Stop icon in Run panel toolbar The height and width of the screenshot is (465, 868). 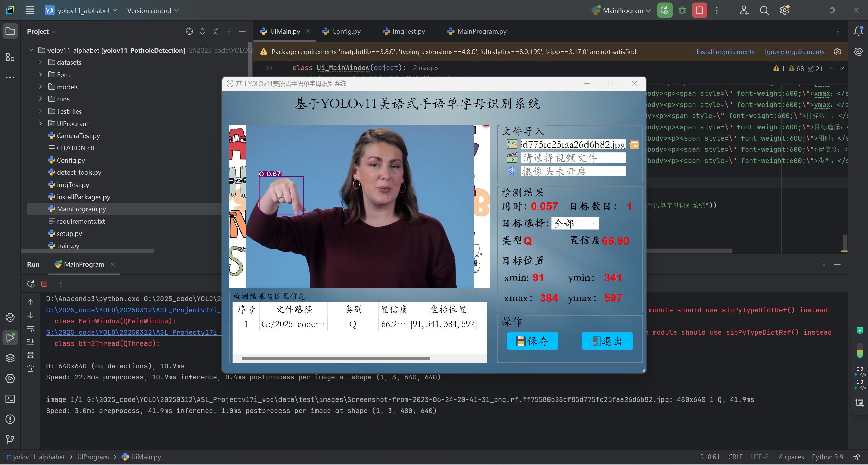[44, 284]
